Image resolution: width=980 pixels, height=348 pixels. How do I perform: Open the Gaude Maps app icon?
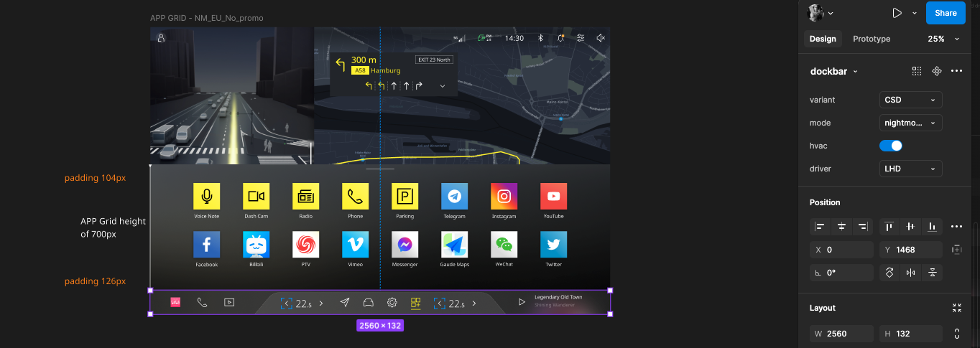[x=454, y=245]
